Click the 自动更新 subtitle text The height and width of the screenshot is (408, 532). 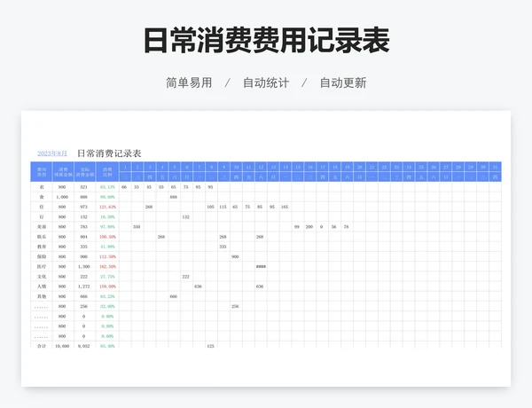pyautogui.click(x=343, y=82)
